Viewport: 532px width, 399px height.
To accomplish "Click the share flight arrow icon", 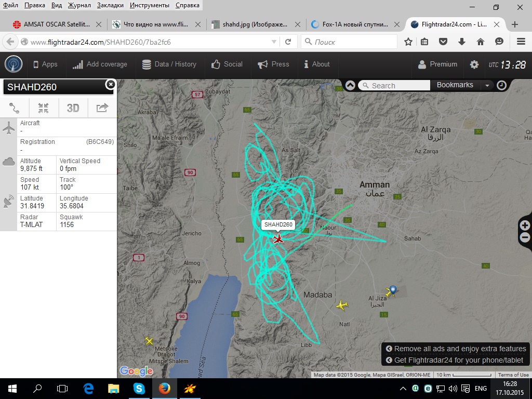I will click(x=102, y=108).
